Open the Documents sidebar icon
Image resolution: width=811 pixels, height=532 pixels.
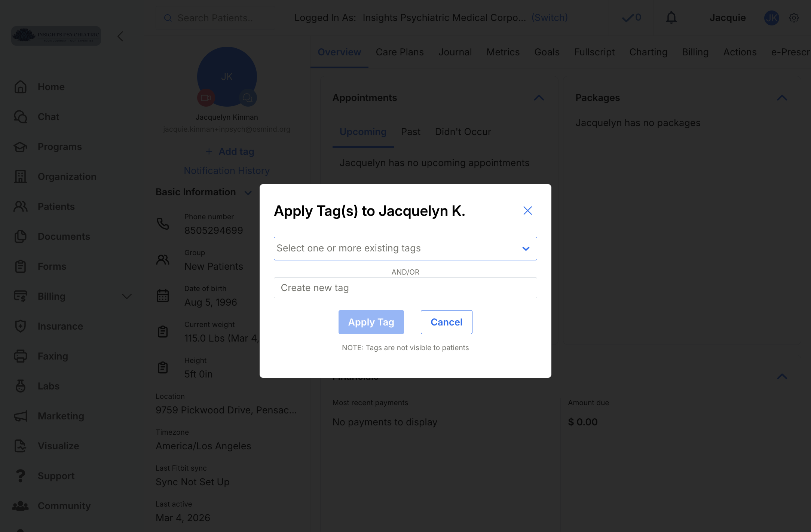(21, 236)
